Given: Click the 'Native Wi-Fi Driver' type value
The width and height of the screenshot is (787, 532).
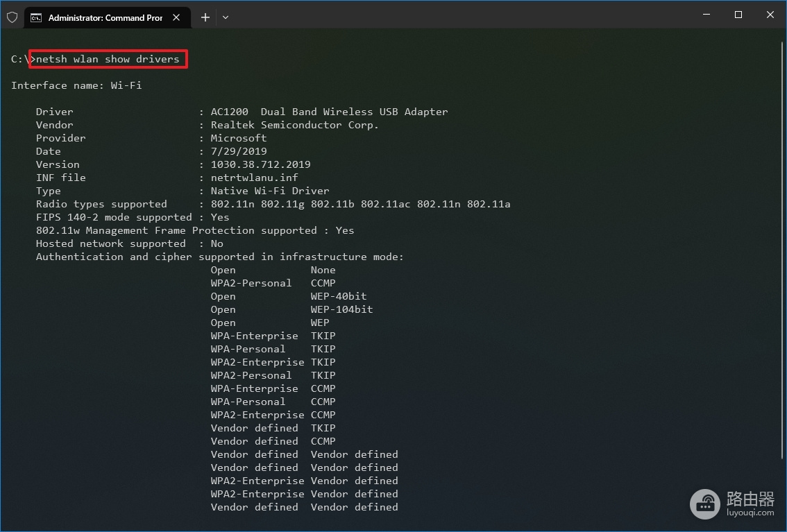Looking at the screenshot, I should pyautogui.click(x=270, y=191).
